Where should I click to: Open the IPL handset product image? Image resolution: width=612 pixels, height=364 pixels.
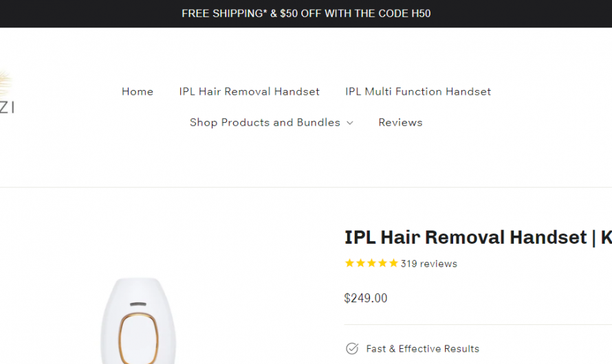click(x=138, y=320)
